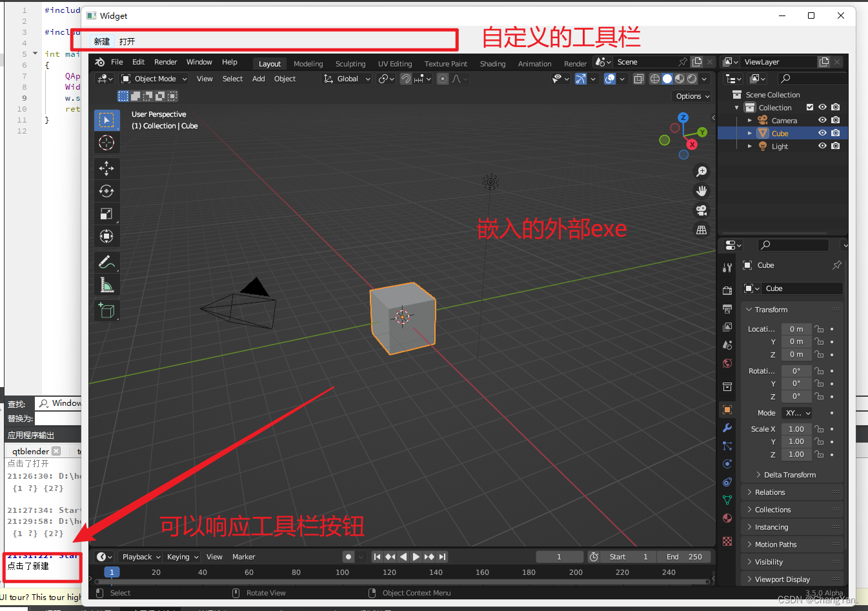
Task: Click the pan view hand icon
Action: click(701, 191)
